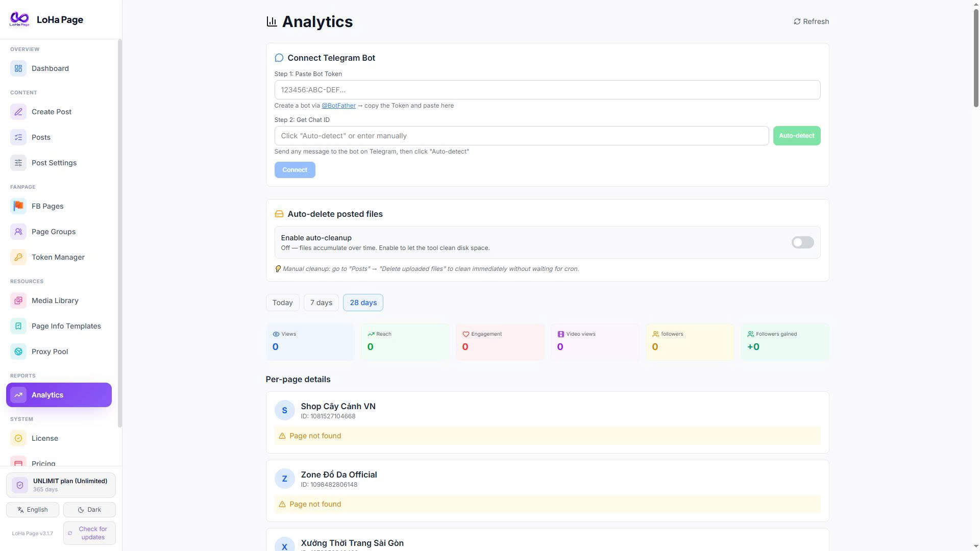Click the warning icon under Shop Cây Cảnh VN
Viewport: 980px width, 551px height.
pos(282,436)
